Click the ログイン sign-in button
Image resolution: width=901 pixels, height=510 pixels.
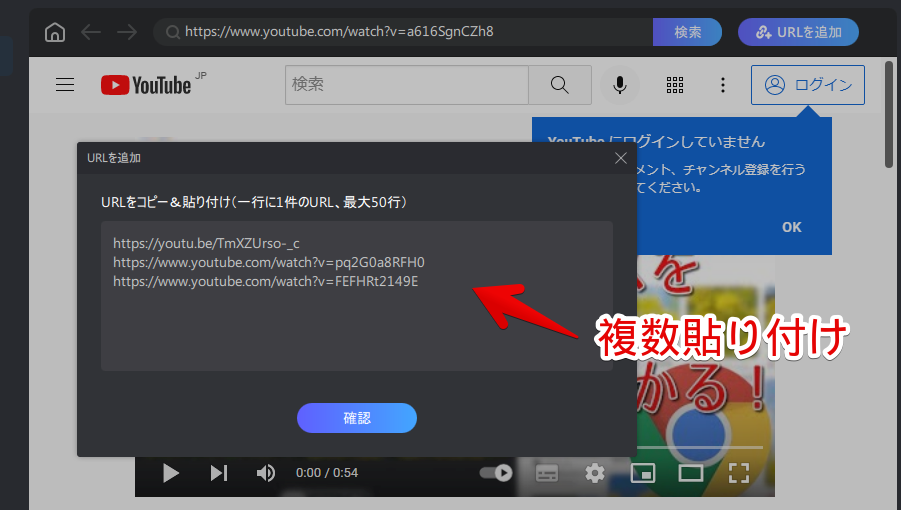[807, 85]
